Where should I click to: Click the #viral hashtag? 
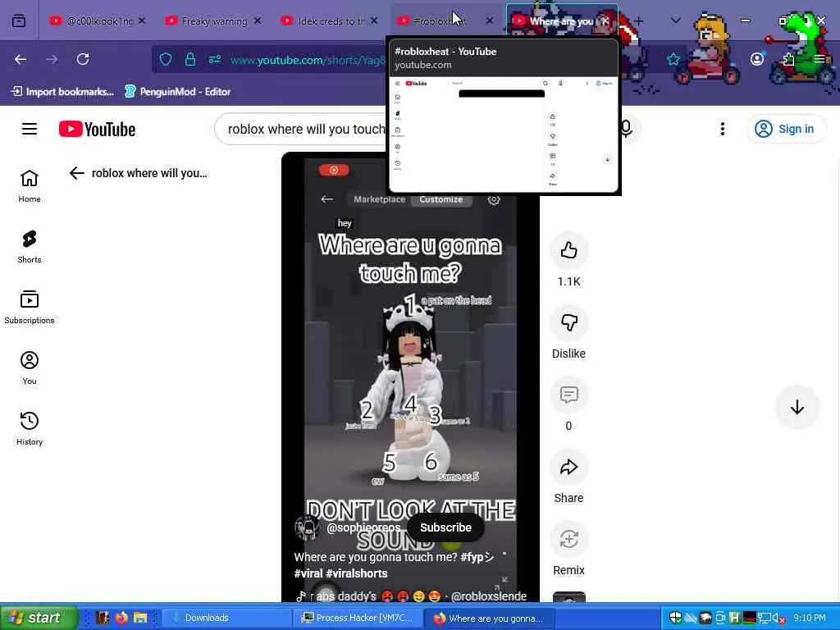coord(308,573)
